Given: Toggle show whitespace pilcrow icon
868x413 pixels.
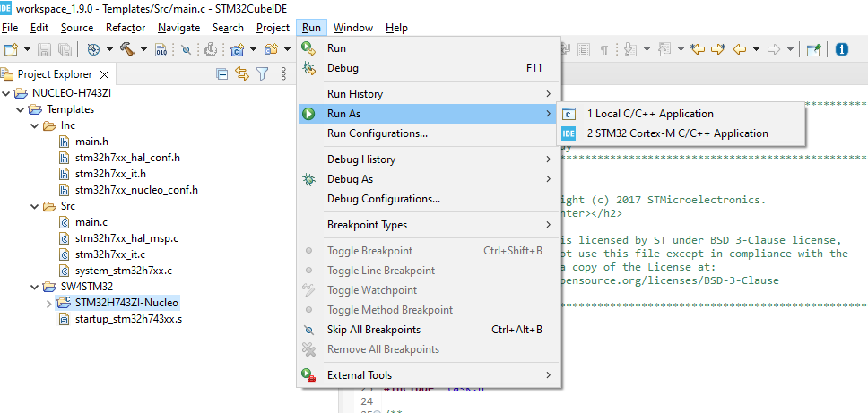Looking at the screenshot, I should 604,50.
